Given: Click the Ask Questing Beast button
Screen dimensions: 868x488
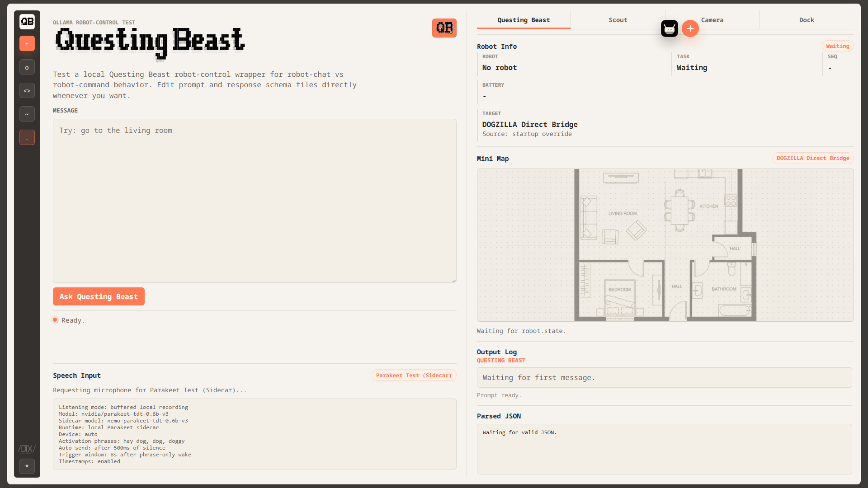Looking at the screenshot, I should pos(99,296).
